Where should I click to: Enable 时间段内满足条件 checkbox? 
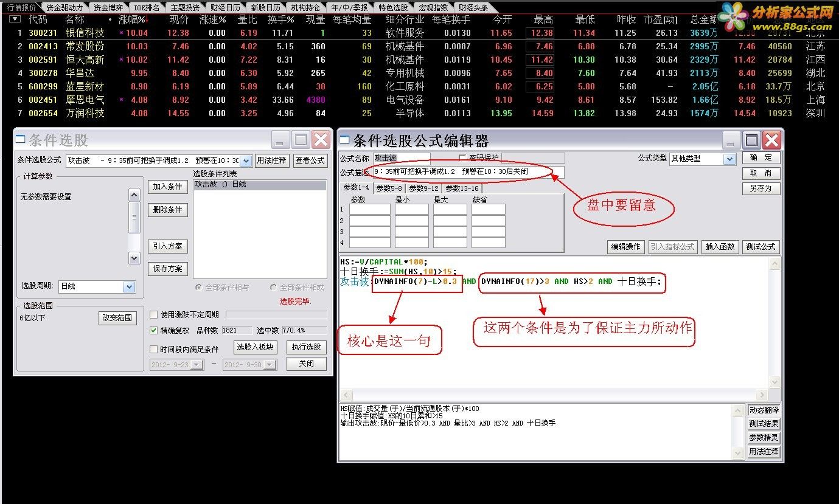(x=154, y=349)
